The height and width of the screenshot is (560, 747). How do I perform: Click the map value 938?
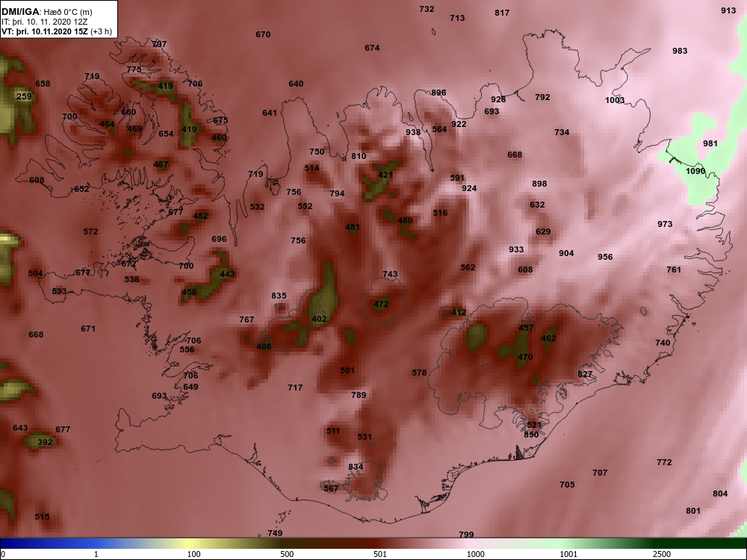click(413, 132)
